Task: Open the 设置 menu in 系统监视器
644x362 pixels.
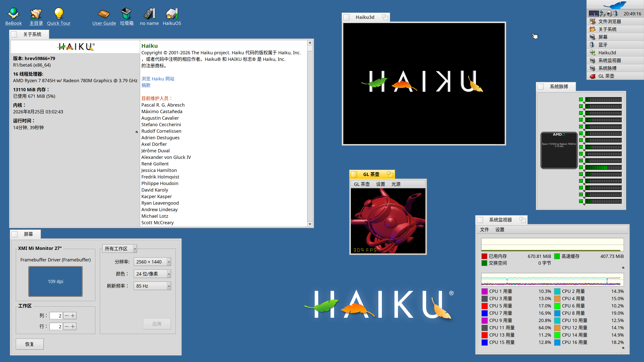Action: (500, 230)
